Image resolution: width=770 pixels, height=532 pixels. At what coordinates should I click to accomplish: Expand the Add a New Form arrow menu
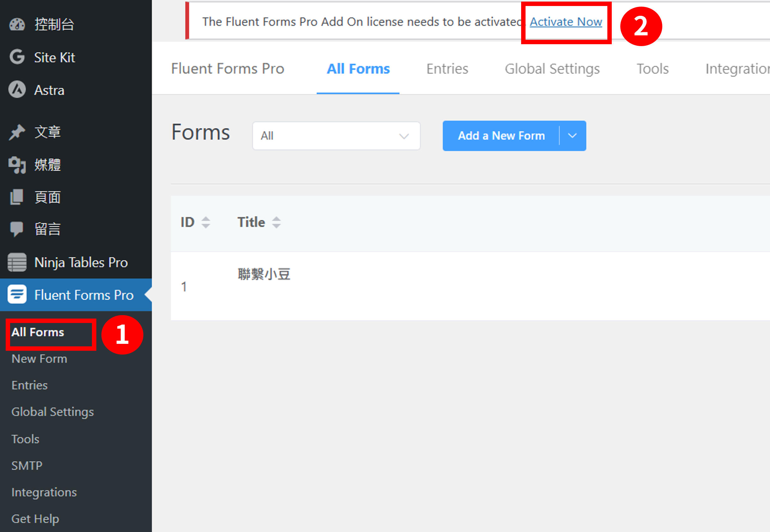(x=573, y=136)
